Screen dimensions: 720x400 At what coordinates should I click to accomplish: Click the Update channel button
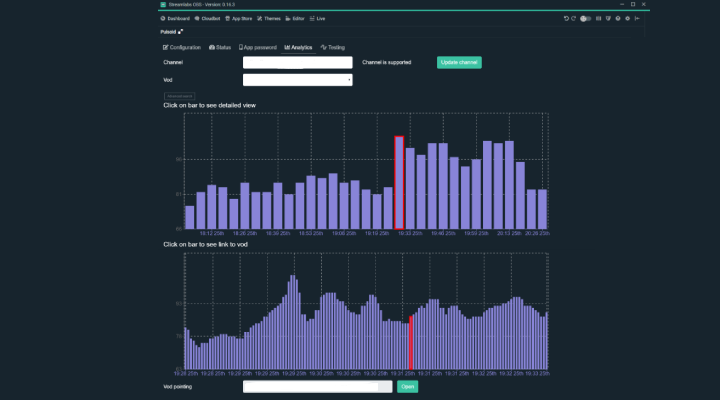pos(459,62)
